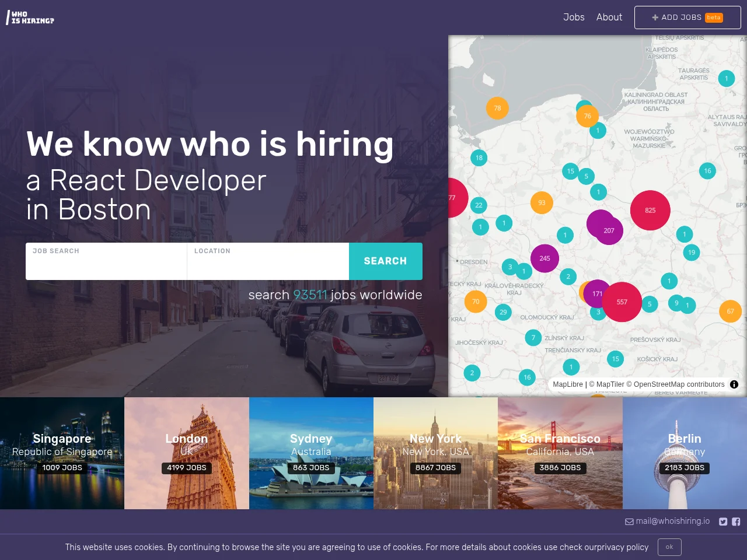Click the MapTiler attribution link
Image resolution: width=747 pixels, height=560 pixels.
(606, 384)
